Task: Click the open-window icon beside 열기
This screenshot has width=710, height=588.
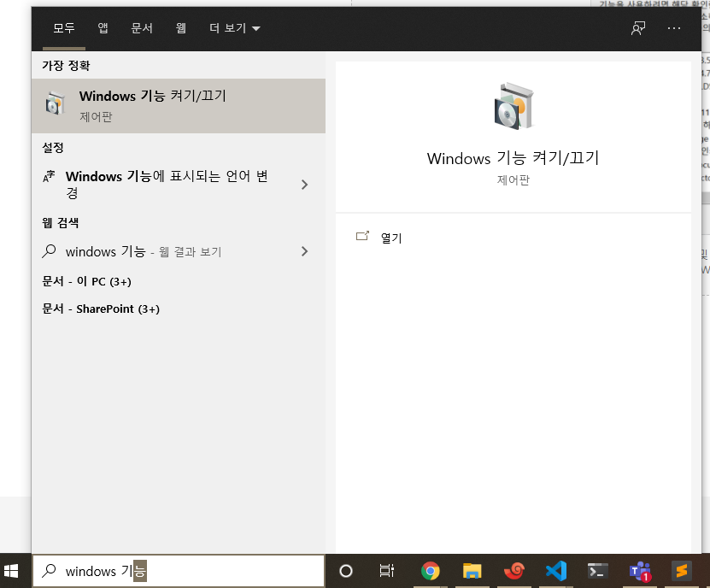Action: (x=362, y=236)
